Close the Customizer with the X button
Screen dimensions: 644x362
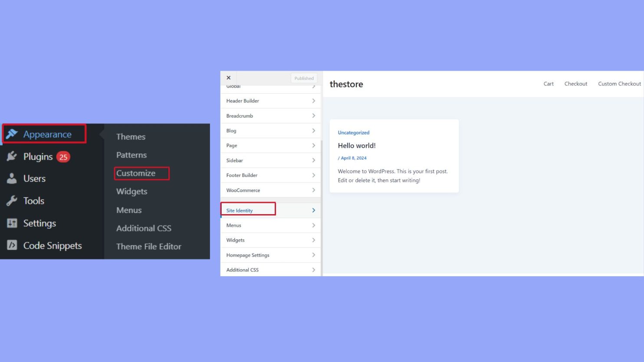click(229, 78)
